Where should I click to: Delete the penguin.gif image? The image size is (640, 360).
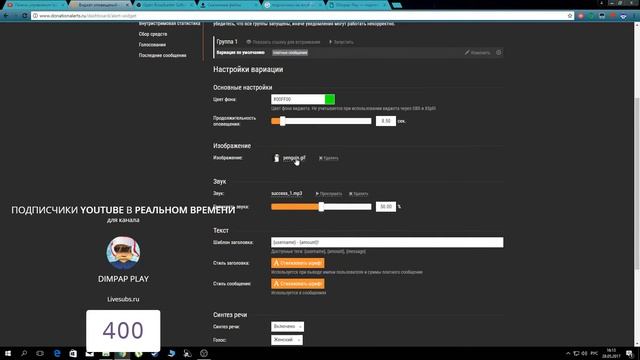[x=329, y=158]
